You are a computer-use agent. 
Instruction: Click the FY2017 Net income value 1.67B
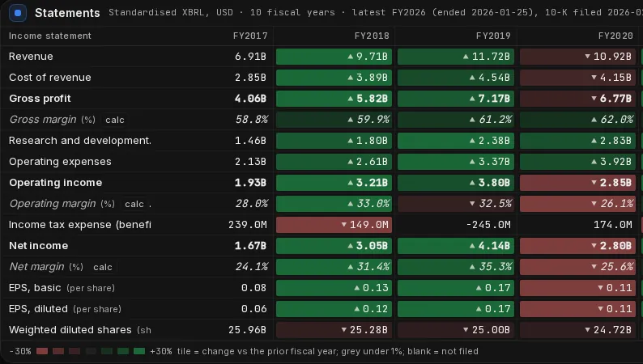click(250, 246)
